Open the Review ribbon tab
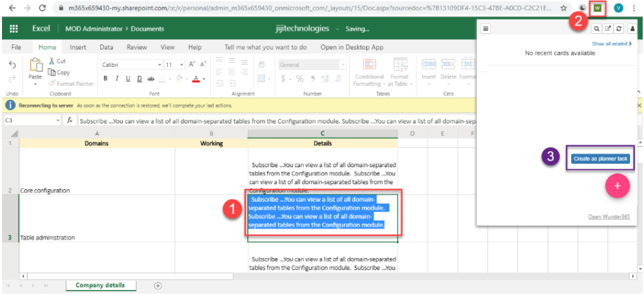The width and height of the screenshot is (644, 294). coord(137,48)
